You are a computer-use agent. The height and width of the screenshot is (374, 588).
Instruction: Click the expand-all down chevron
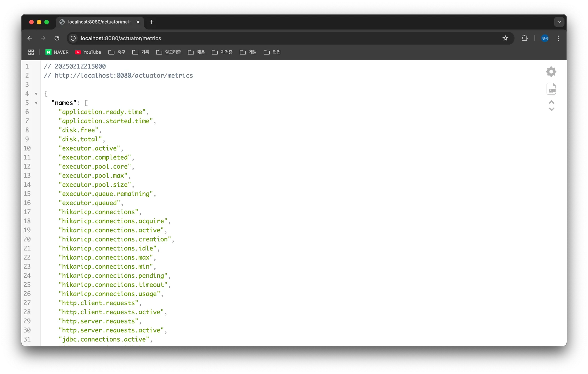coord(551,109)
